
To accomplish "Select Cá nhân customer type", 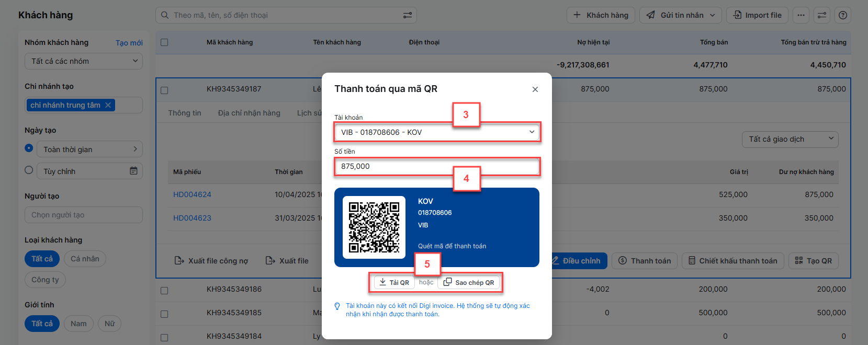I will click(85, 259).
